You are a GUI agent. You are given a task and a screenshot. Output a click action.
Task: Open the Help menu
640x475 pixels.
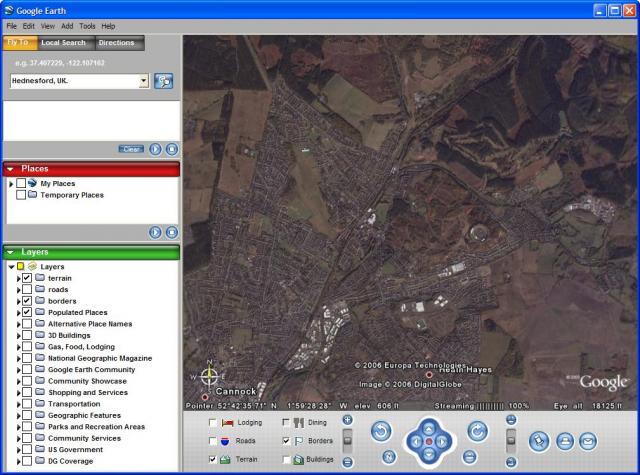108,26
